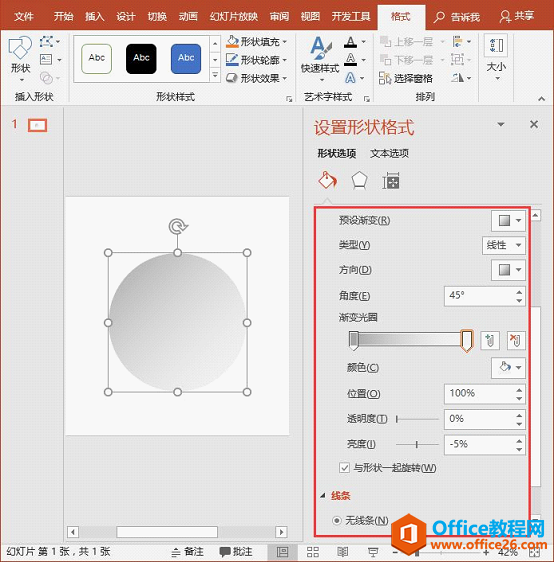Switch to the 动画 Animations tab

[x=188, y=16]
